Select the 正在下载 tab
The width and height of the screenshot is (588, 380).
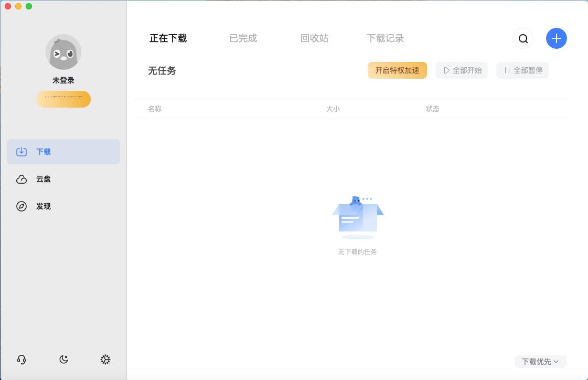tap(168, 38)
